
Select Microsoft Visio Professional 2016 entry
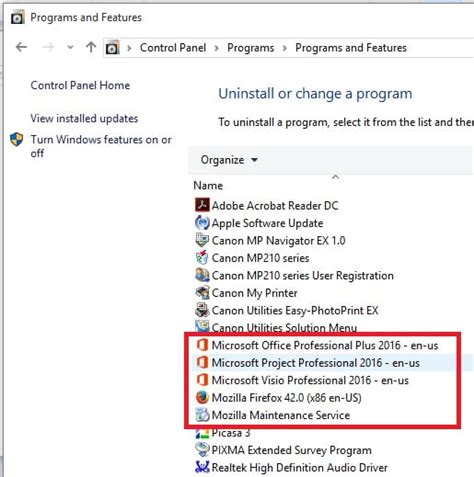(x=310, y=380)
